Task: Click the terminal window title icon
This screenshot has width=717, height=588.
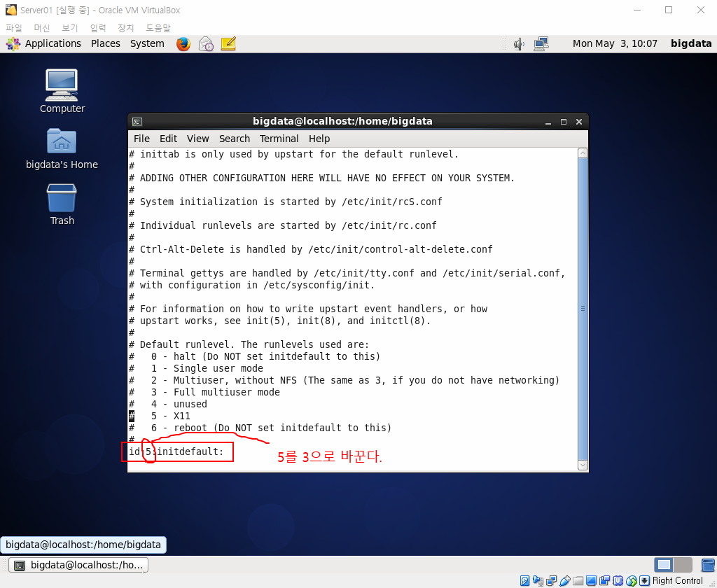Action: (137, 122)
